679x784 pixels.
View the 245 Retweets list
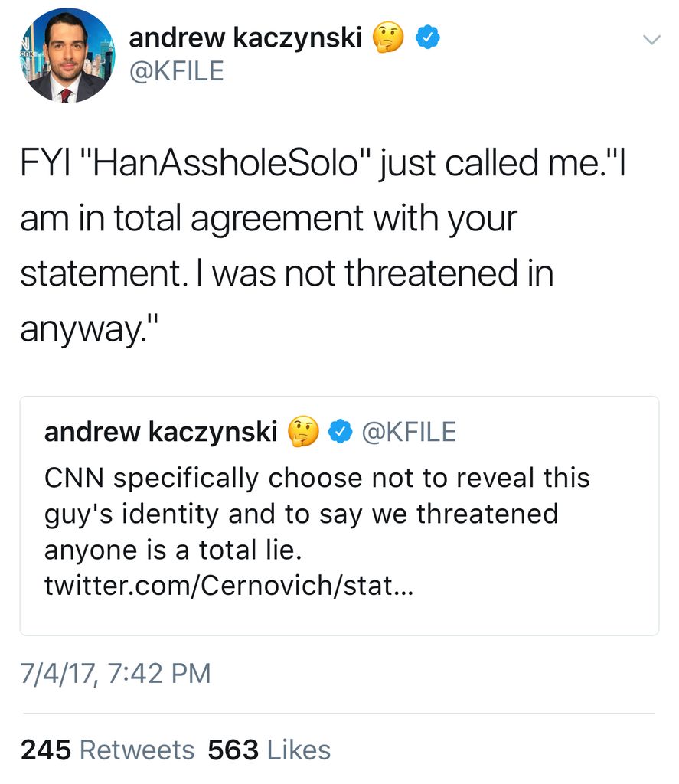107,750
